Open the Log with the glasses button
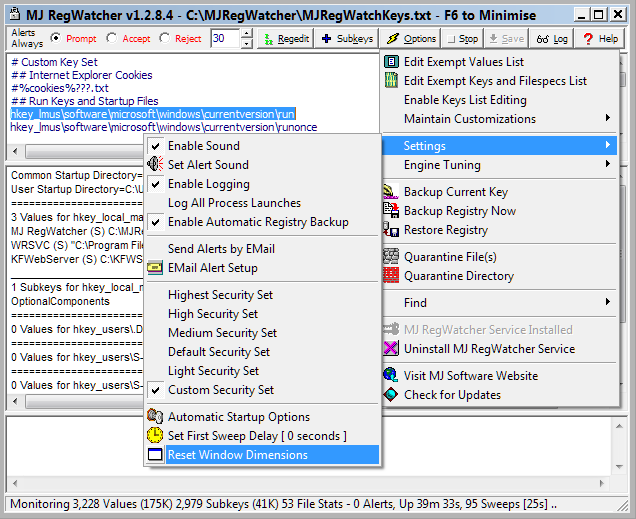Viewport: 636px width, 519px height. (551, 39)
